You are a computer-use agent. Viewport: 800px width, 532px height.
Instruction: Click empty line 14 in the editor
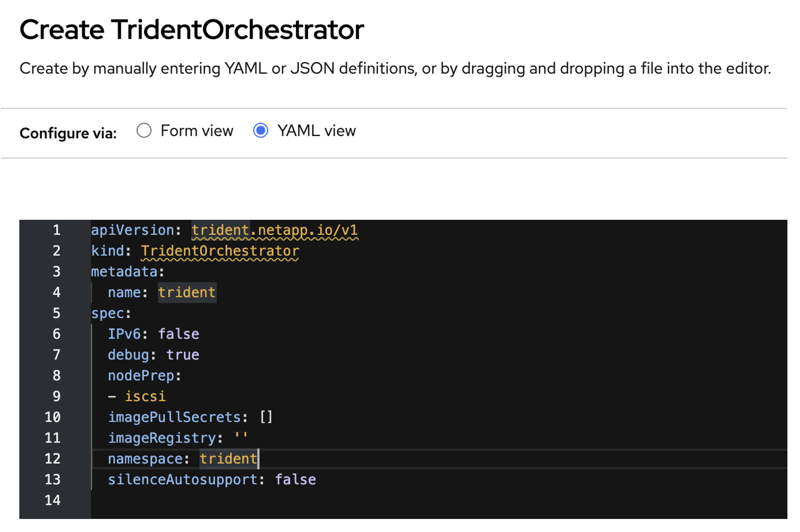pos(168,500)
